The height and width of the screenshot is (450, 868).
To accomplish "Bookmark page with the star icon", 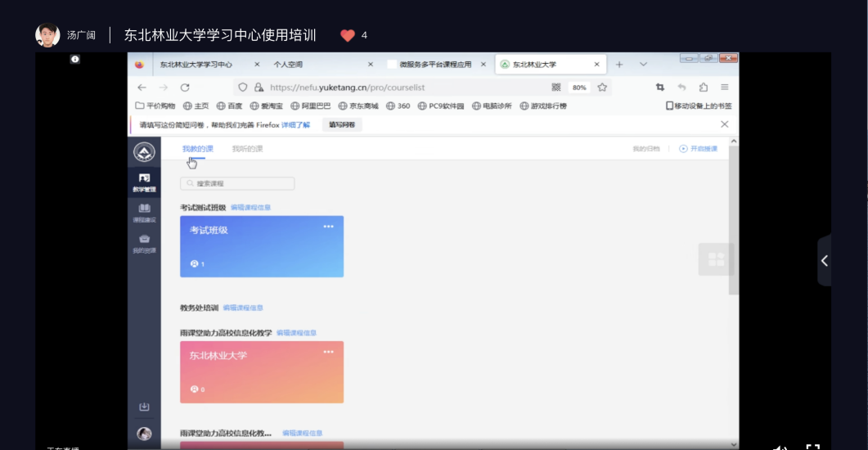I will [x=602, y=88].
